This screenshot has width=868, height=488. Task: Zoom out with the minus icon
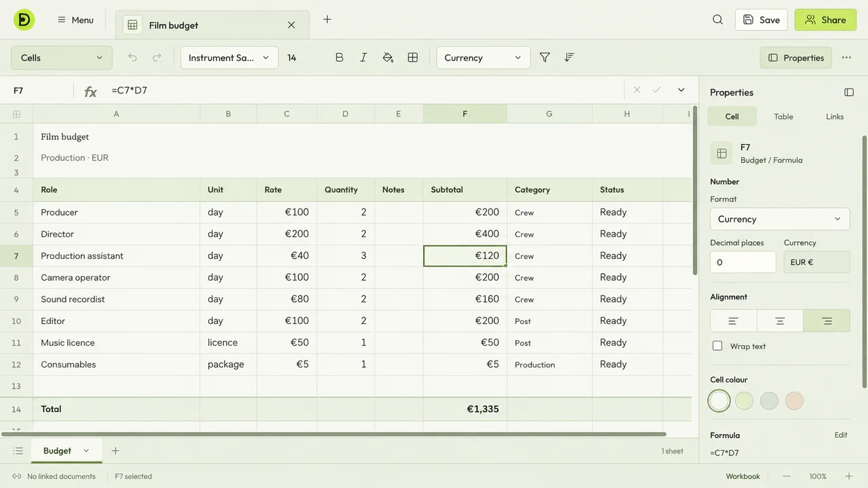(x=787, y=476)
